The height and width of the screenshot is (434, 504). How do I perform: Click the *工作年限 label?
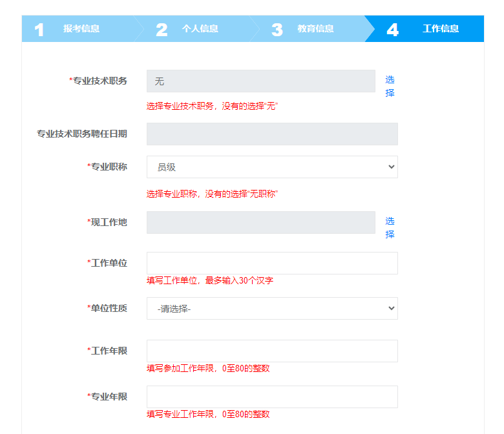pyautogui.click(x=107, y=351)
